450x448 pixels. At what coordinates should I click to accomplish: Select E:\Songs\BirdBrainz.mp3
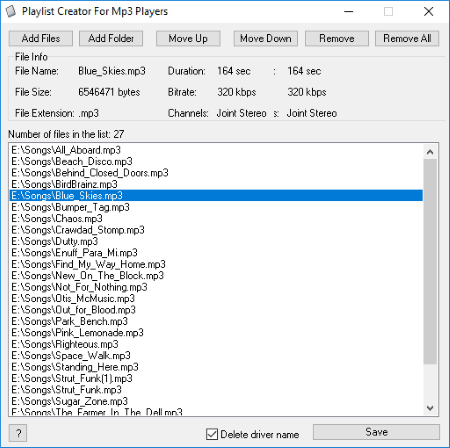coord(216,184)
